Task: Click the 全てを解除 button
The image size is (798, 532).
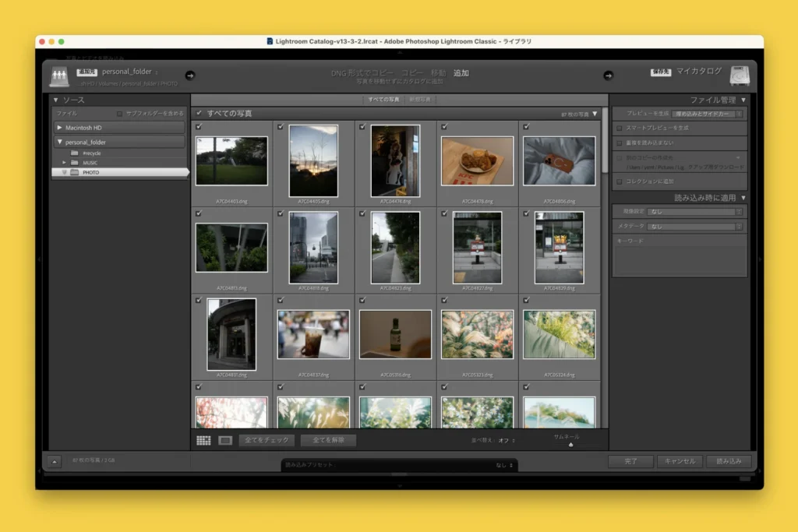Action: click(x=328, y=440)
